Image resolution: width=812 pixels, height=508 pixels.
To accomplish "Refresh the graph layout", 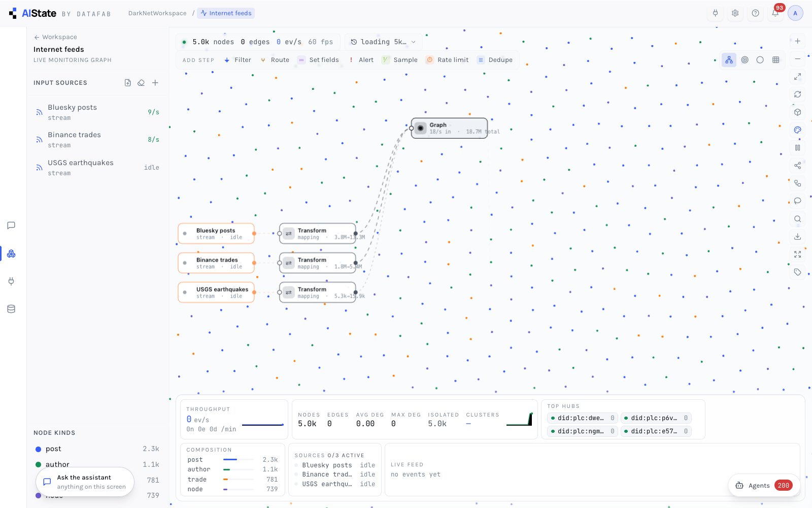I will 797,94.
